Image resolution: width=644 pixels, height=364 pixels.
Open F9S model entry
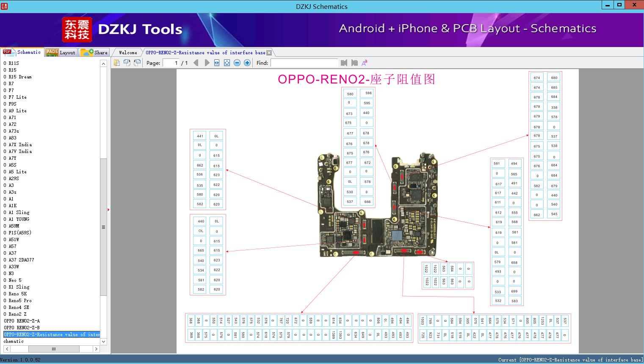[10, 104]
